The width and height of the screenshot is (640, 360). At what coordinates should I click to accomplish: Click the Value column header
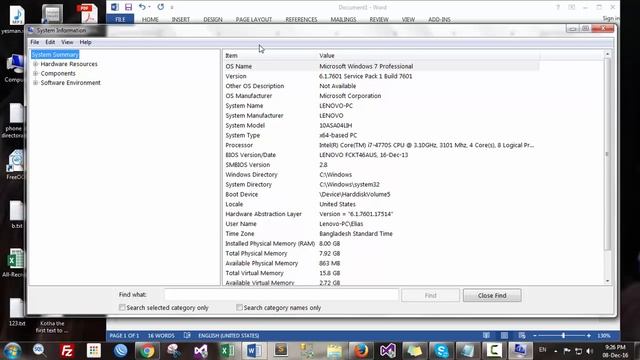[429, 56]
